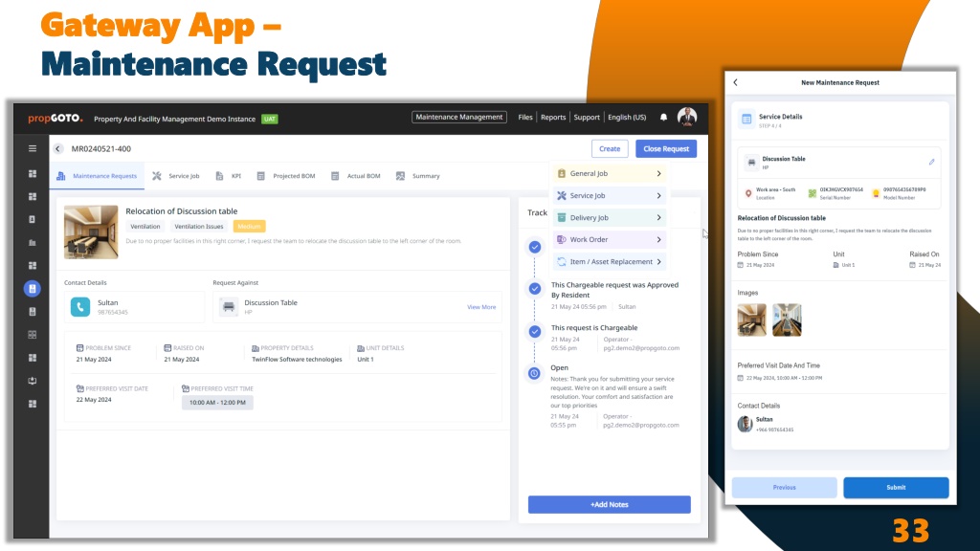This screenshot has width=980, height=551.
Task: Open the Actual BOM tab
Action: point(356,176)
